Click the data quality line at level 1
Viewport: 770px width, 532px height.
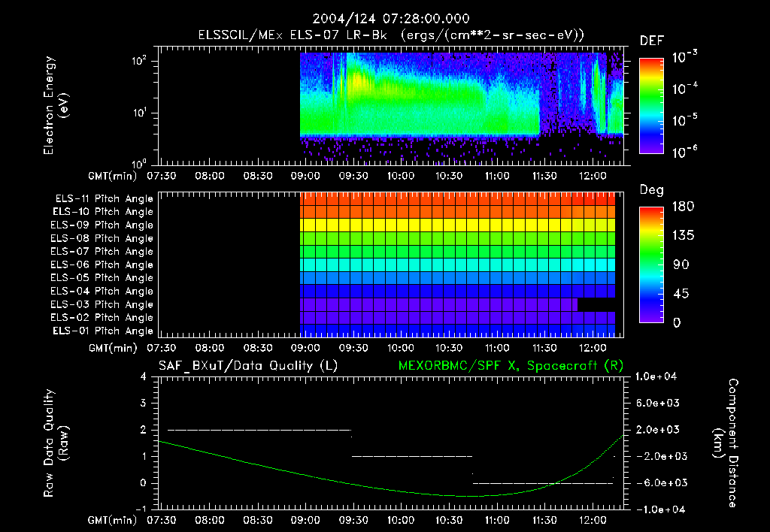(x=412, y=456)
